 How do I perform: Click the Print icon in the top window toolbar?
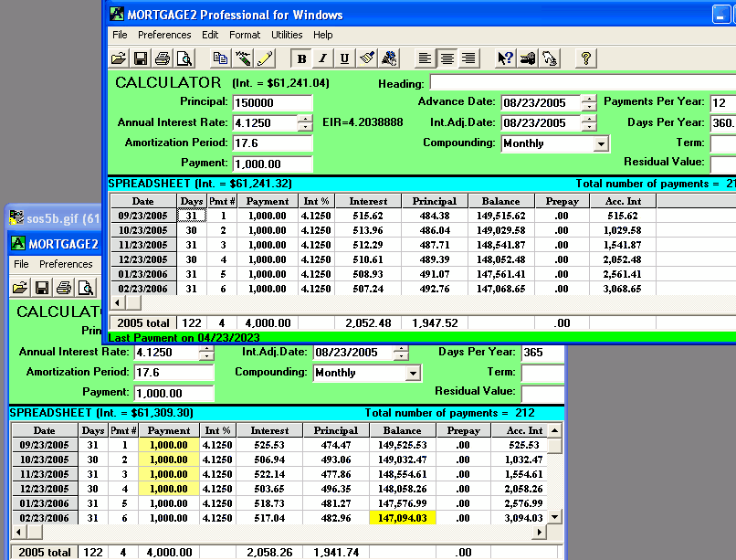click(x=163, y=58)
